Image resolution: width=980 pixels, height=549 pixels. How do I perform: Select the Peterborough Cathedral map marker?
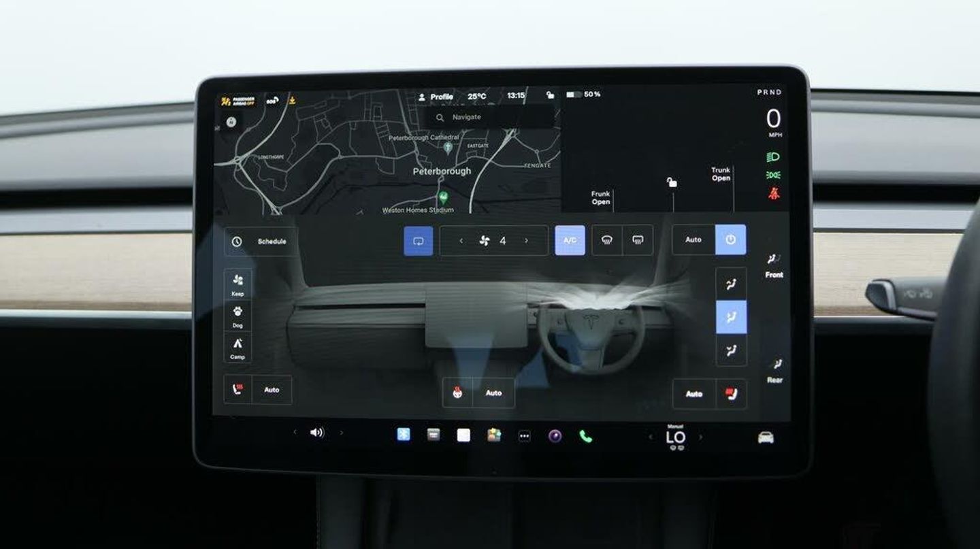pyautogui.click(x=448, y=146)
